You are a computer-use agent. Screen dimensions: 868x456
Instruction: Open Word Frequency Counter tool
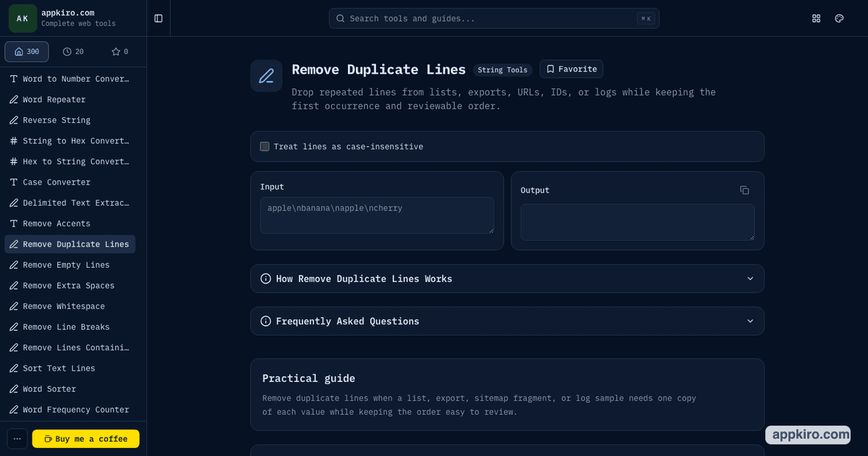[70, 410]
